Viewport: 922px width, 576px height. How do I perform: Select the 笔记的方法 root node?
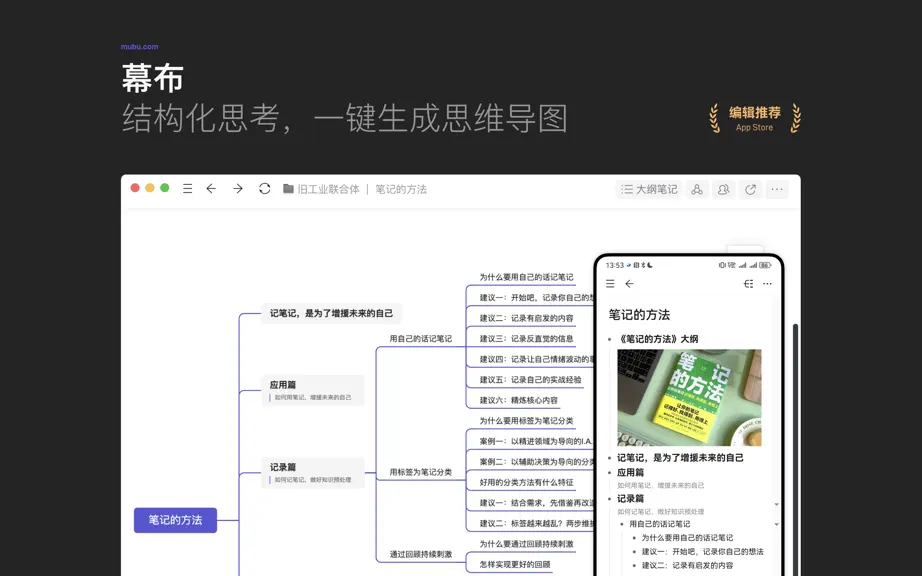tap(175, 520)
